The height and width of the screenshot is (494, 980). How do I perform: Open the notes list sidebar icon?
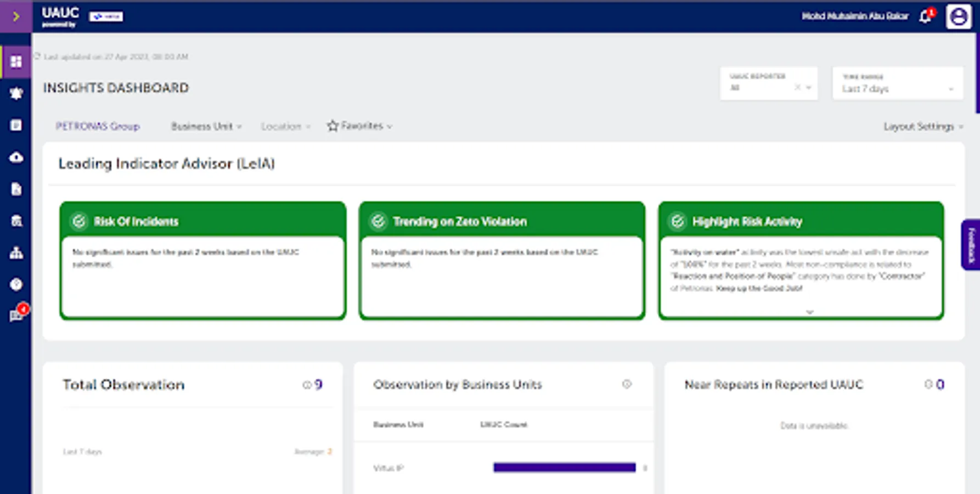[16, 125]
